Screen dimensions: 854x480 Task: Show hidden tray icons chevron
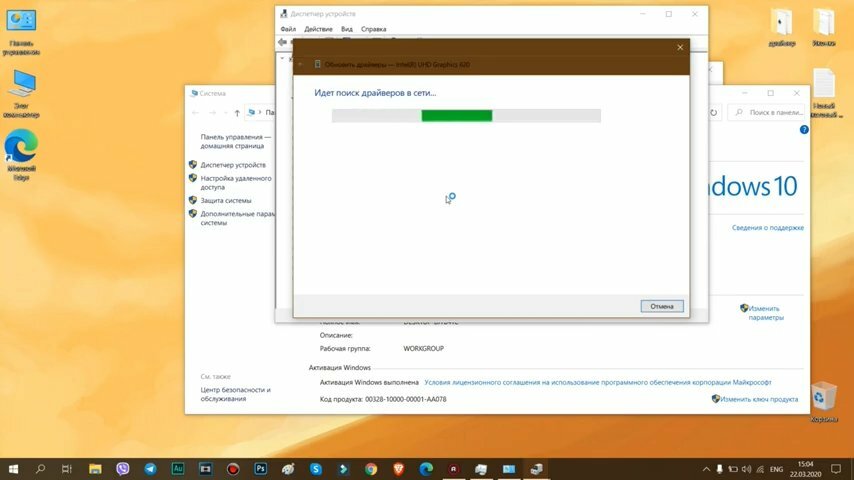[x=706, y=469]
